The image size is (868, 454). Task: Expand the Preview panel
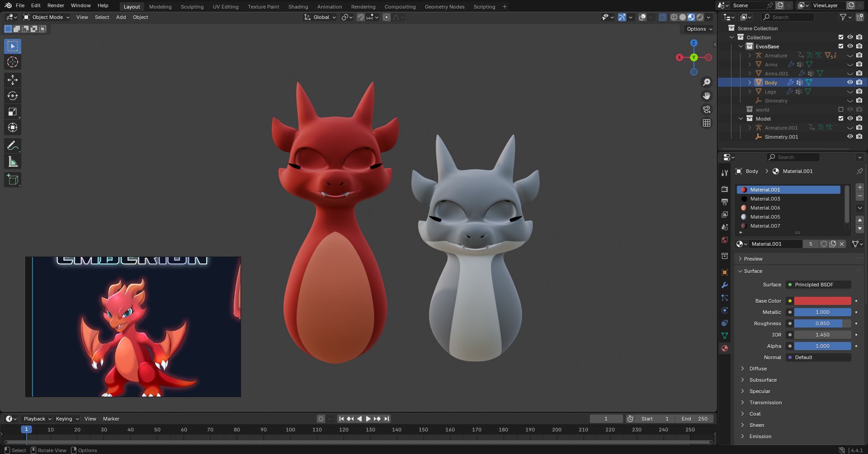pyautogui.click(x=753, y=259)
